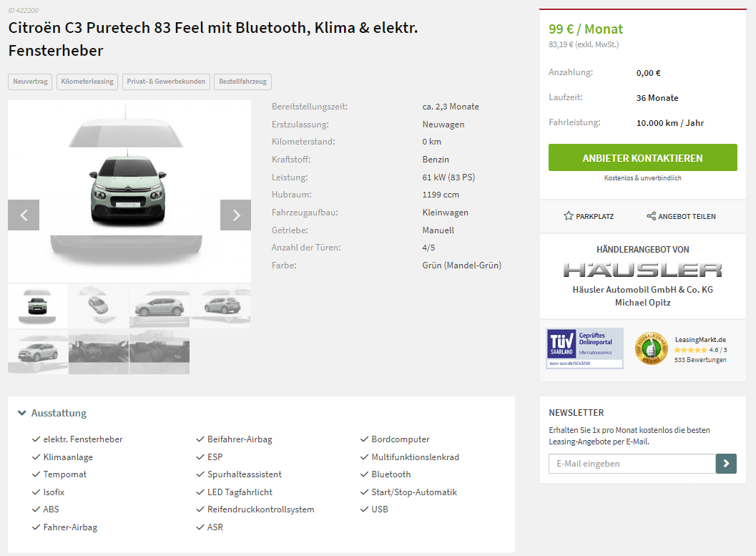Click the elektr. Fensterheber checkmark item
This screenshot has width=756, height=556.
pyautogui.click(x=77, y=439)
